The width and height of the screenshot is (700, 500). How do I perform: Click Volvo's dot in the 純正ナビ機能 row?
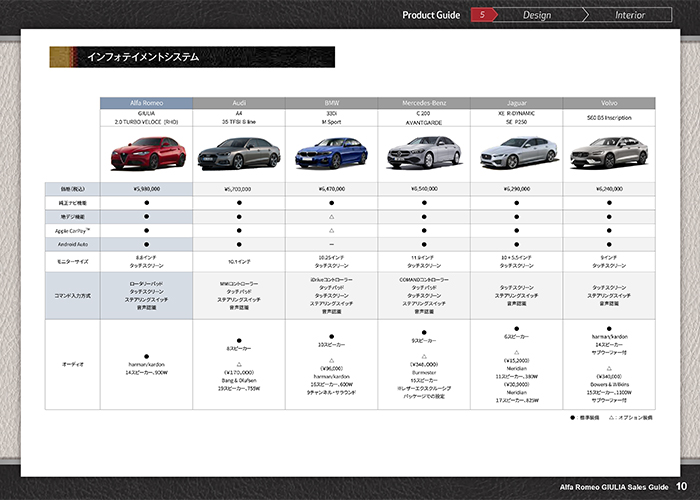[609, 203]
